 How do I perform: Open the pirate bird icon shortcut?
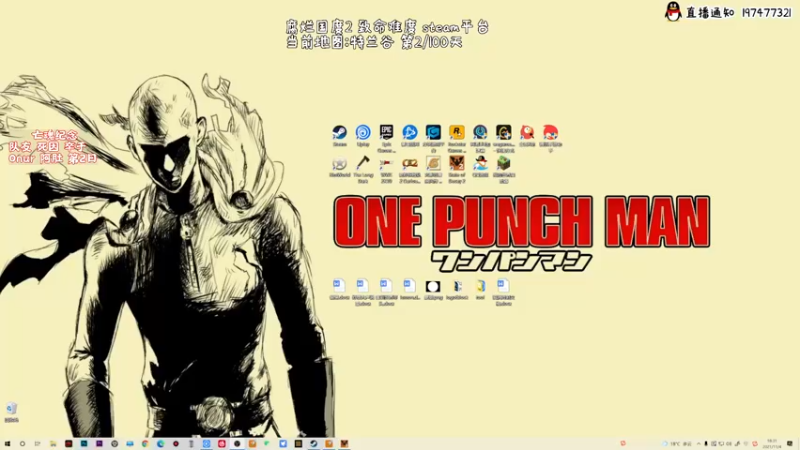point(480,166)
